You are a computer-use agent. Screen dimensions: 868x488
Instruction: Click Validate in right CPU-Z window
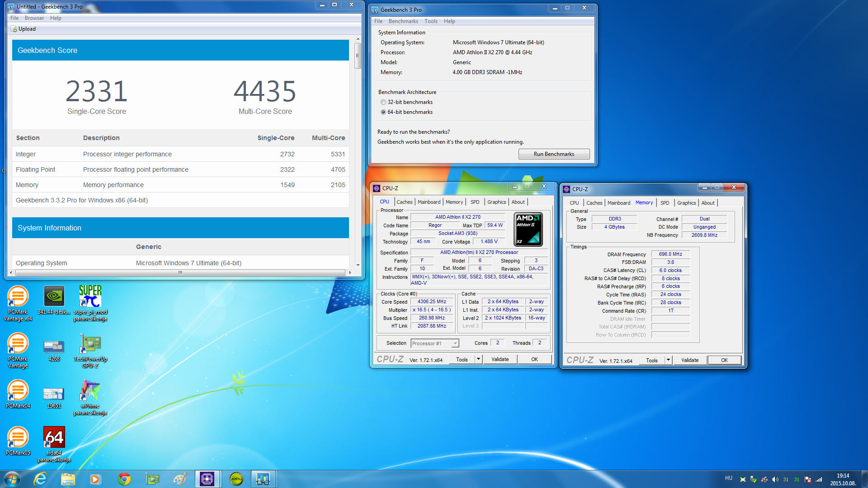coord(690,360)
